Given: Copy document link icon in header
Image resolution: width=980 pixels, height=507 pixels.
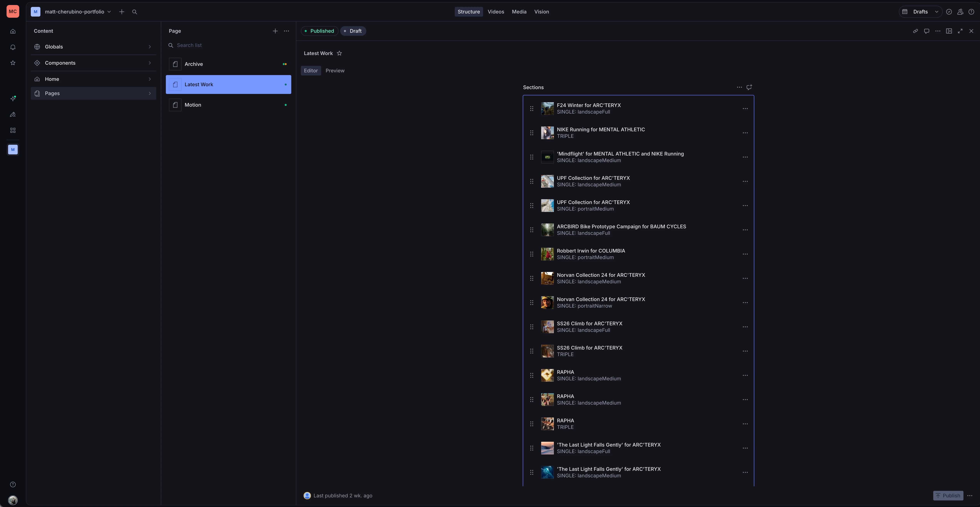Looking at the screenshot, I should pyautogui.click(x=915, y=31).
